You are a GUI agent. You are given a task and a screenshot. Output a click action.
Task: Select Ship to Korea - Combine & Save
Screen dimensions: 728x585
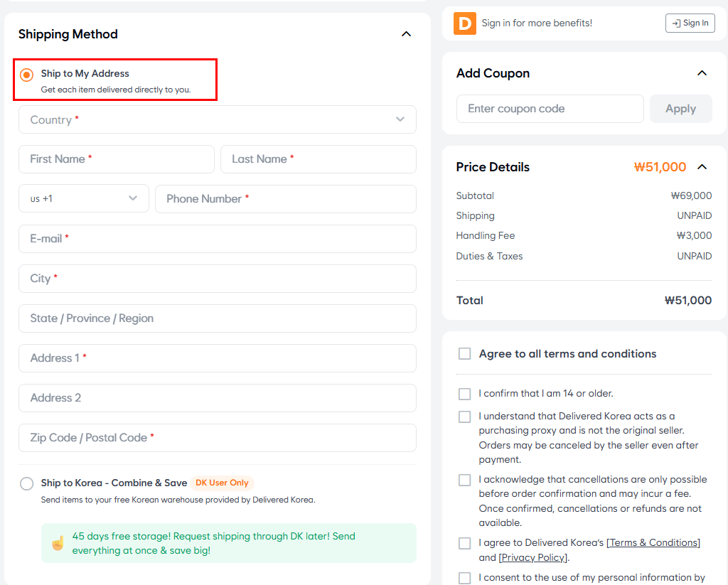tap(27, 484)
